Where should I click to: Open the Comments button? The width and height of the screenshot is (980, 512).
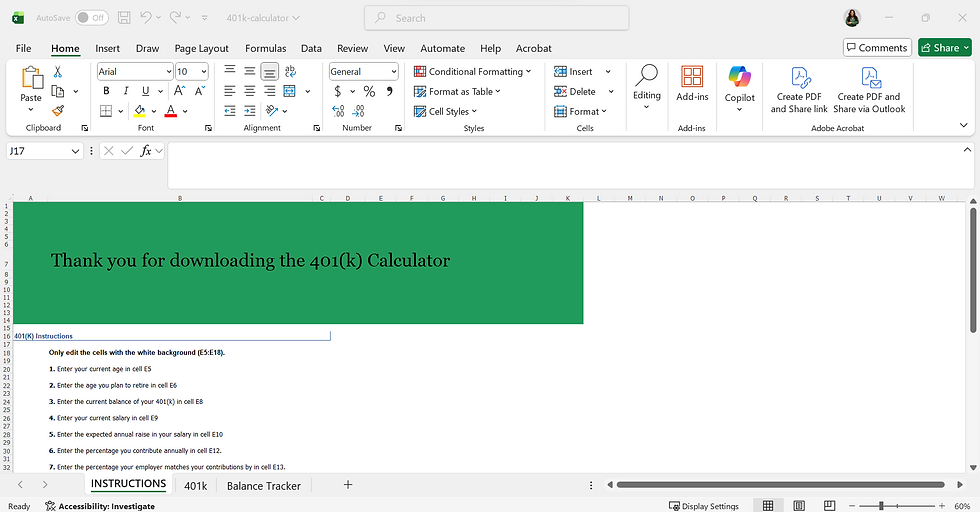876,48
